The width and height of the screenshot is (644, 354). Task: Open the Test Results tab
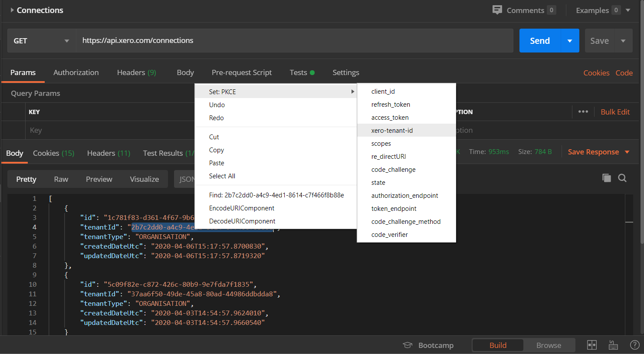click(168, 153)
